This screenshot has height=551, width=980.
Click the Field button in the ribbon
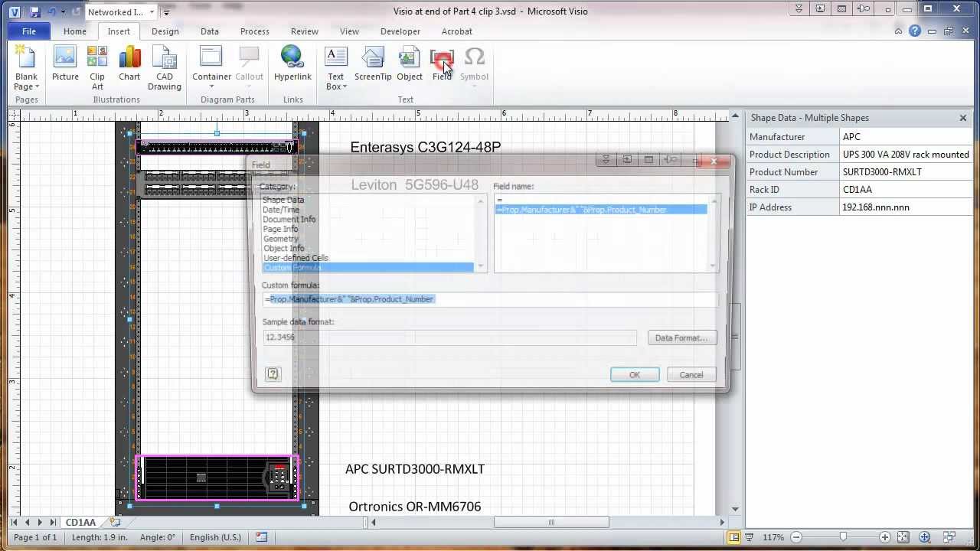(x=442, y=64)
